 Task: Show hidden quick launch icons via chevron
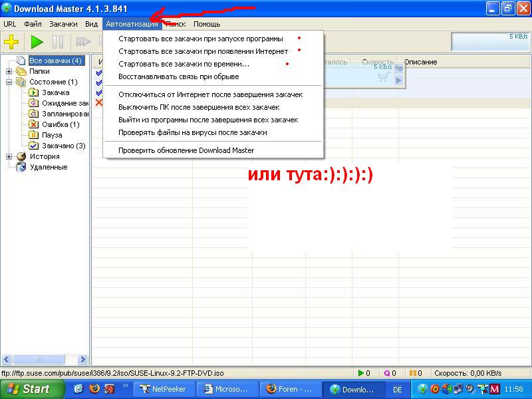pos(126,386)
